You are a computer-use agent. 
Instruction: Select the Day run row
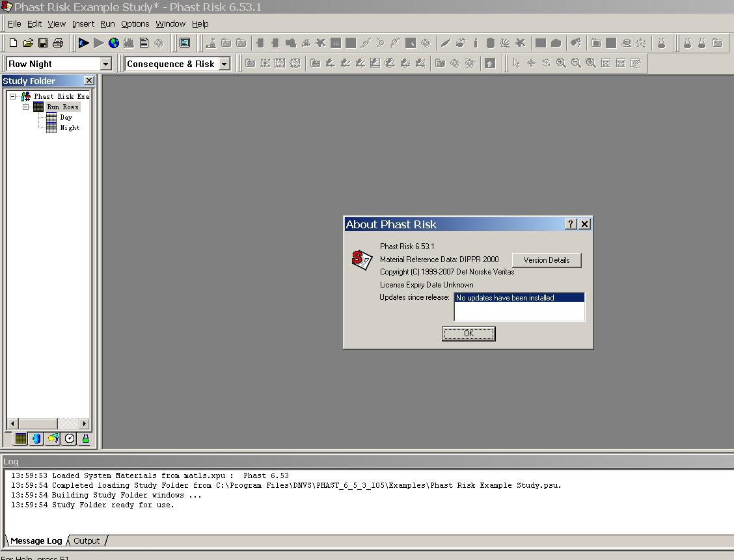click(66, 118)
